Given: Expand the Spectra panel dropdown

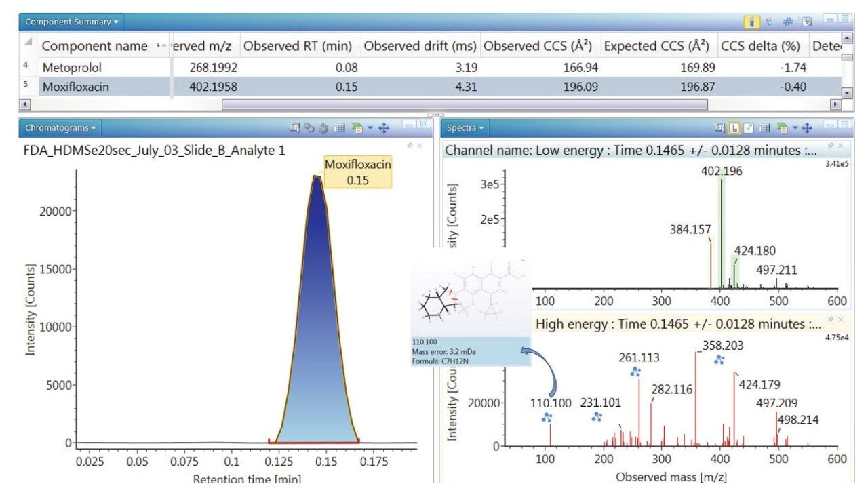Looking at the screenshot, I should 466,127.
